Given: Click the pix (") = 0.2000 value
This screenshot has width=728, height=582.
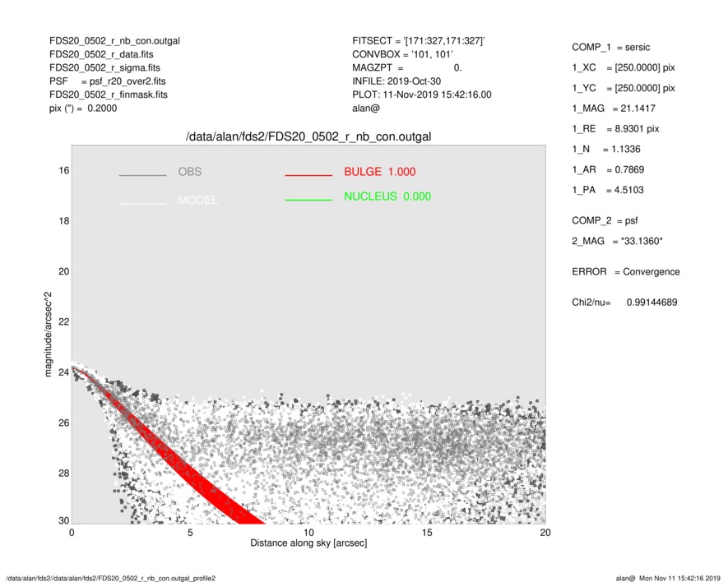Looking at the screenshot, I should click(x=83, y=109).
